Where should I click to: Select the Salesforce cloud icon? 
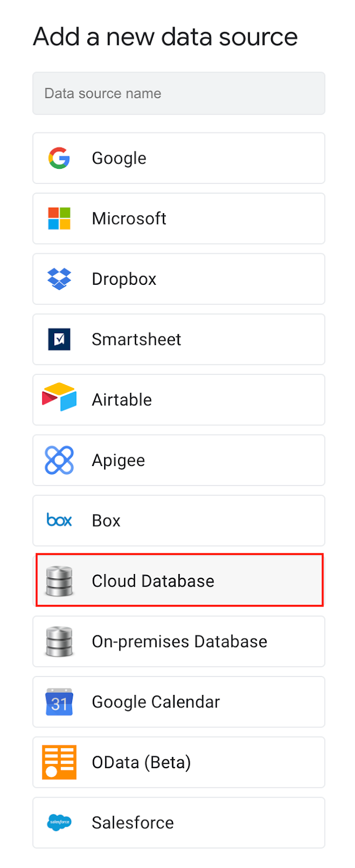tap(59, 822)
